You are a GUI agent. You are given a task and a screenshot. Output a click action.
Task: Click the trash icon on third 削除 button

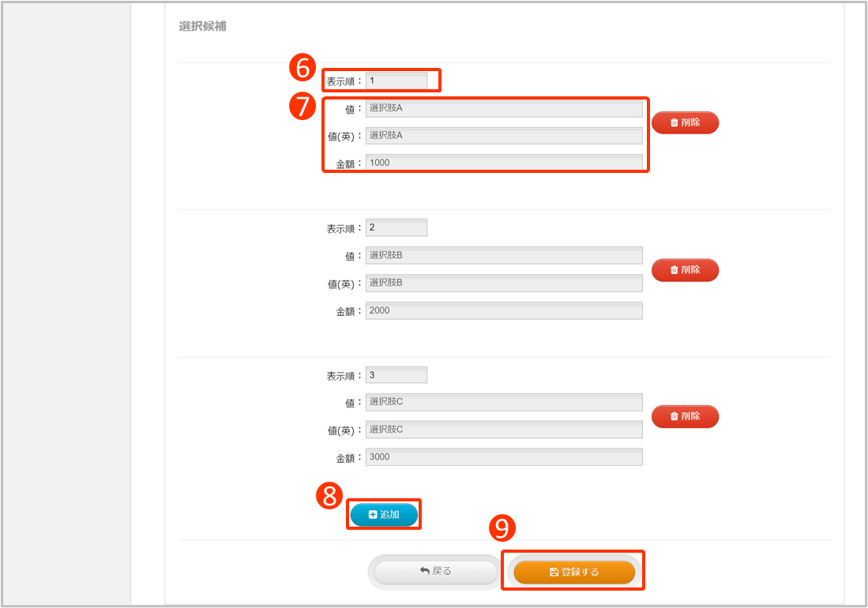pos(674,416)
